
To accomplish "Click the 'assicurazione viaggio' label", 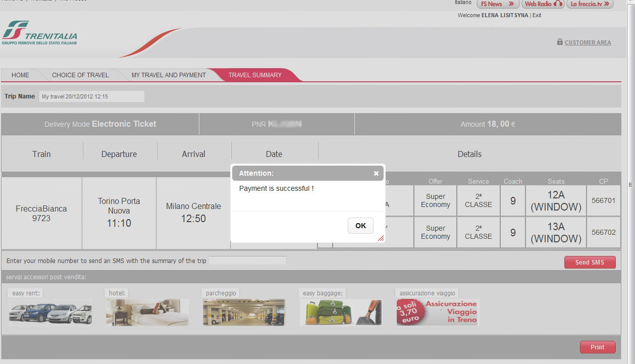I will 427,293.
